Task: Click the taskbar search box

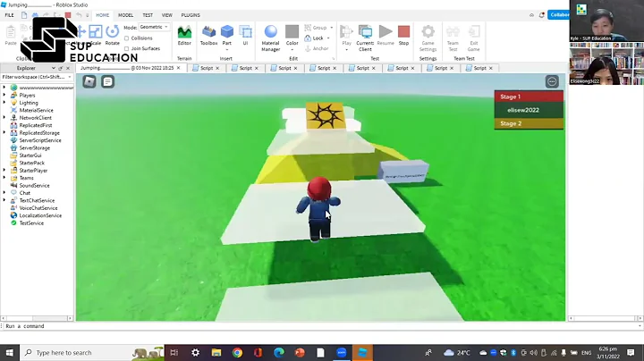Action: click(92, 353)
